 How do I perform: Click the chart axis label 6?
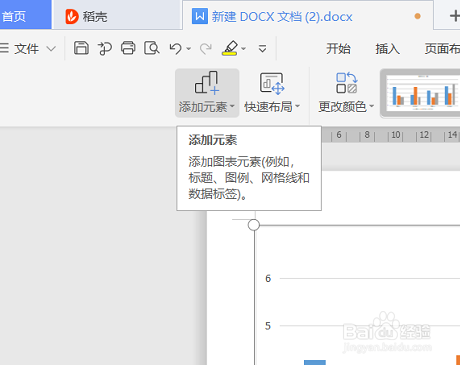[268, 278]
